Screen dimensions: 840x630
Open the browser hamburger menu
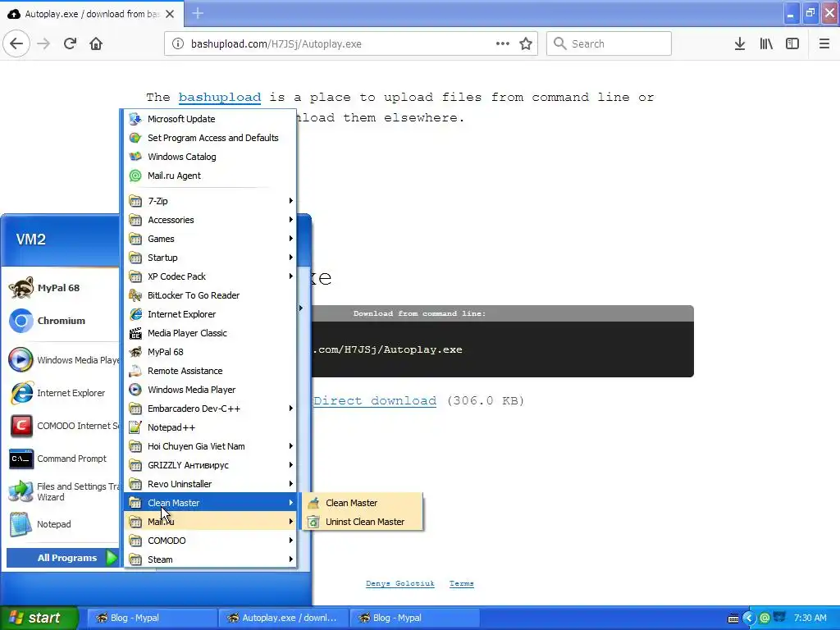[824, 43]
